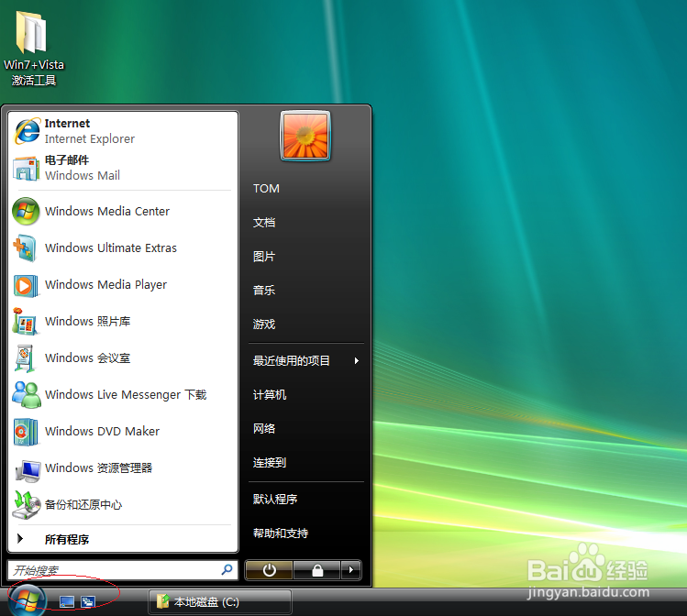Open the 备份和还原中心 icon
This screenshot has height=616, width=687.
(26, 505)
